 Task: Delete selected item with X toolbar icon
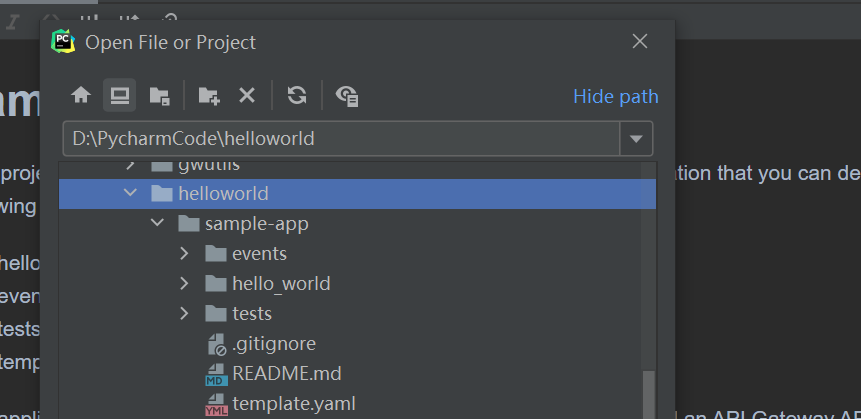[247, 96]
